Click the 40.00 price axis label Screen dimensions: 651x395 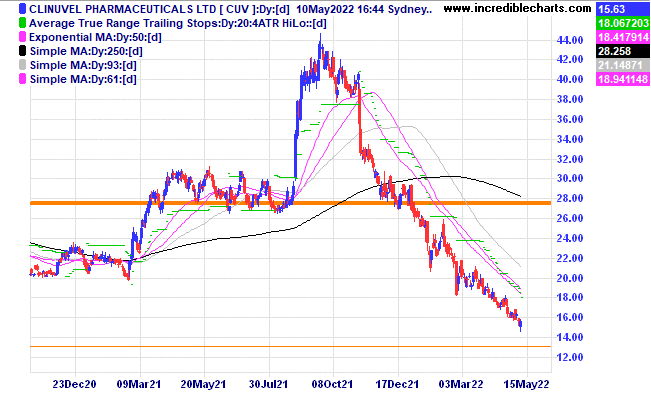pos(570,79)
